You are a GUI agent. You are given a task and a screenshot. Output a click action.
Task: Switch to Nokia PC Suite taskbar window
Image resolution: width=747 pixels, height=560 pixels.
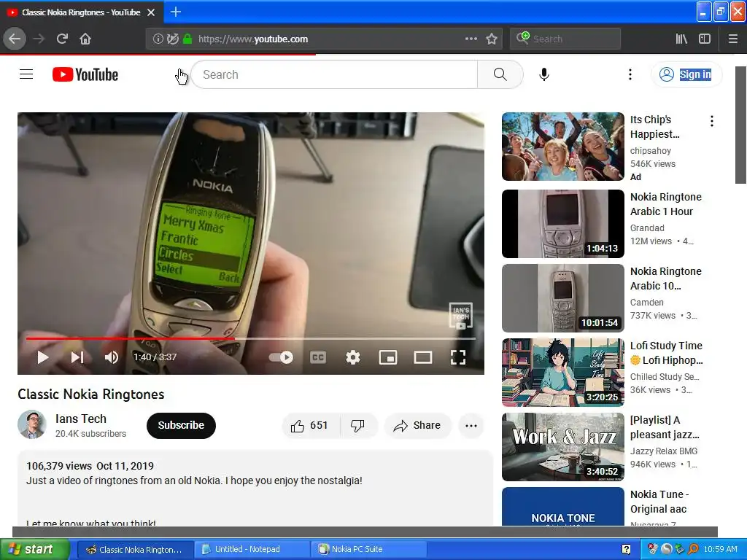[369, 549]
